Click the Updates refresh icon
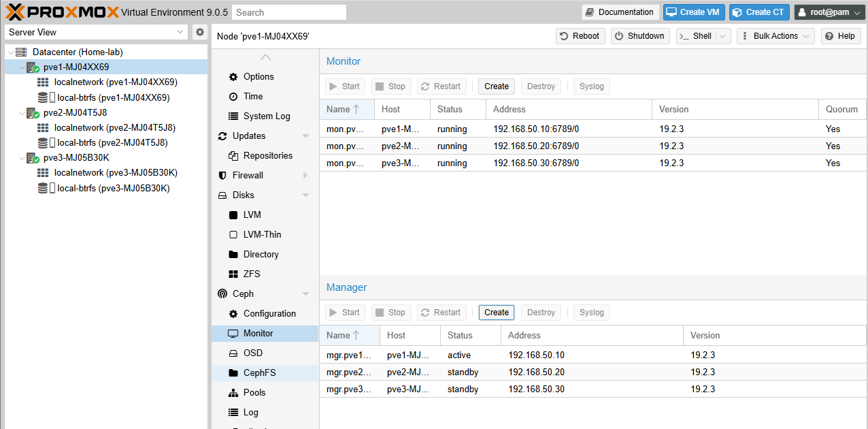This screenshot has width=868, height=429. tap(222, 136)
